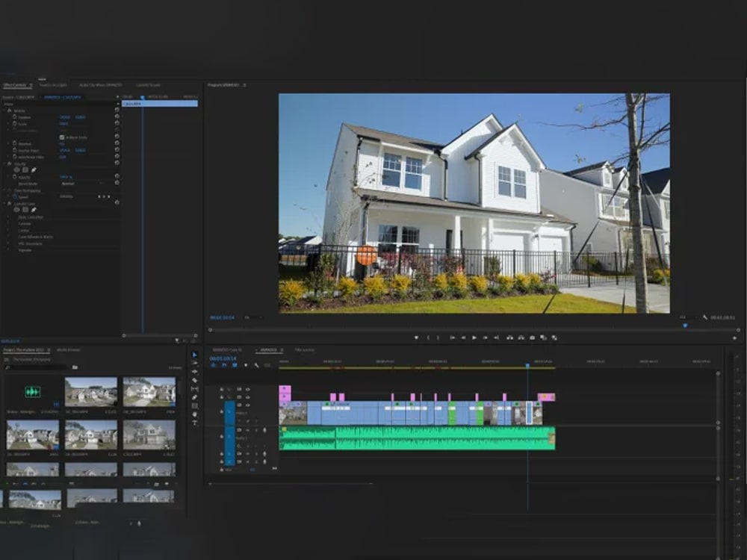Screen dimensions: 747x560
Task: Open the Blend Mode Normal dropdown
Action: tap(82, 184)
